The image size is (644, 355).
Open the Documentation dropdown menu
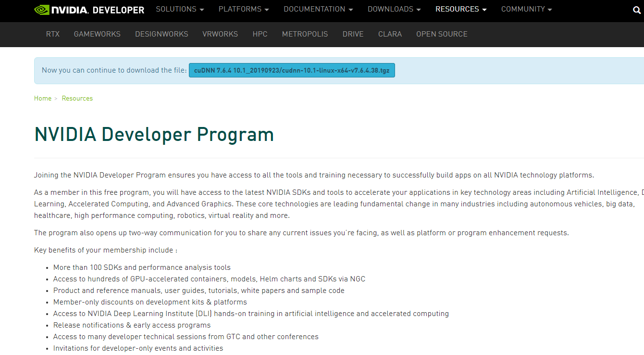coord(318,9)
